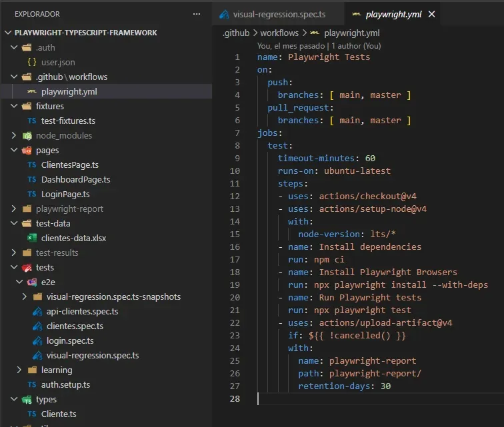The height and width of the screenshot is (427, 504).
Task: Open ClientesPage.ts in the editor
Action: click(x=70, y=165)
